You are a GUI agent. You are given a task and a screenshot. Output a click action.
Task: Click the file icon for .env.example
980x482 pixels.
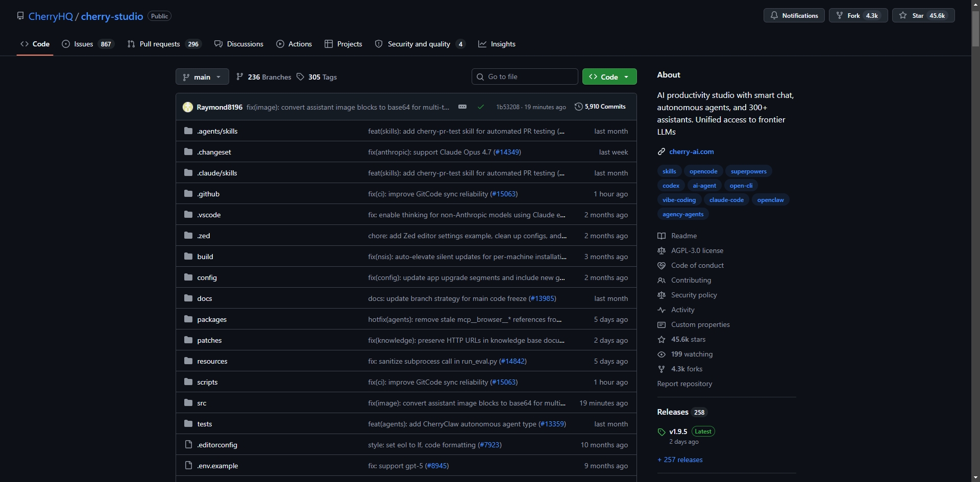(188, 466)
